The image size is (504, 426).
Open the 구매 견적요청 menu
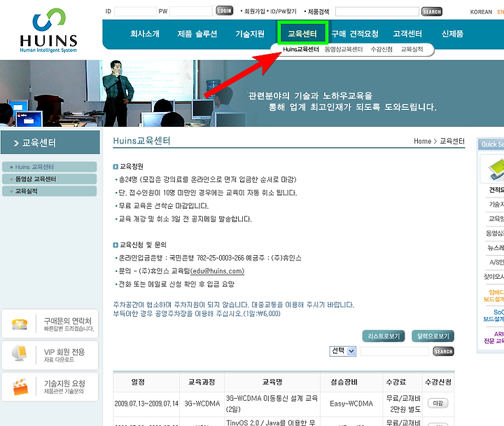(x=355, y=34)
